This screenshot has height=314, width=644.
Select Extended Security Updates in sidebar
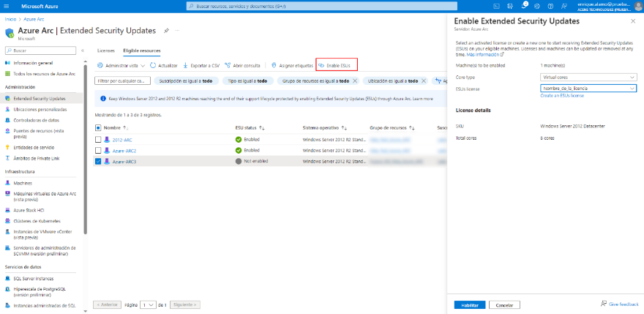click(x=39, y=99)
